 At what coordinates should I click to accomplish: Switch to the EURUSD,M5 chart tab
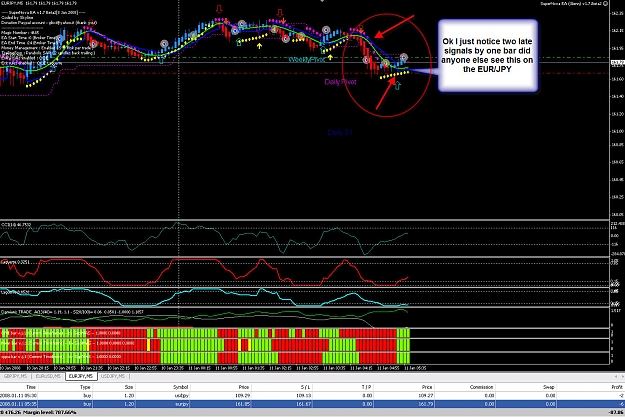point(48,376)
